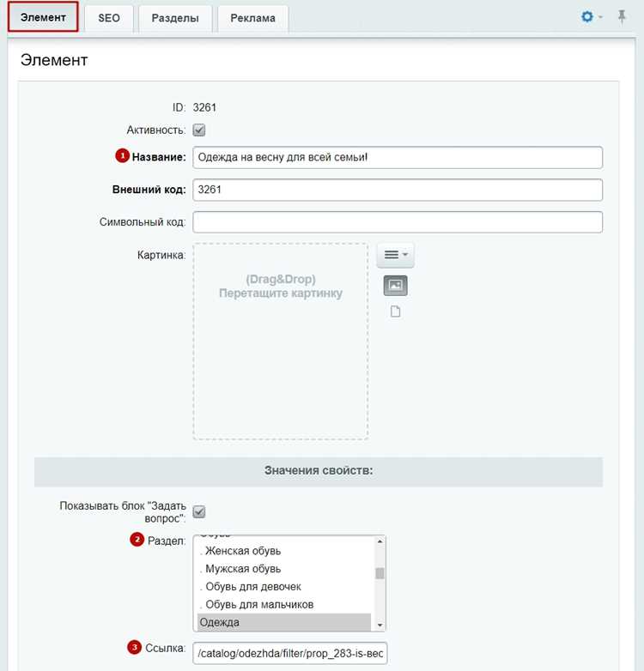Click the Раздел list scrollbar thumb
The image size is (644, 671).
click(380, 573)
